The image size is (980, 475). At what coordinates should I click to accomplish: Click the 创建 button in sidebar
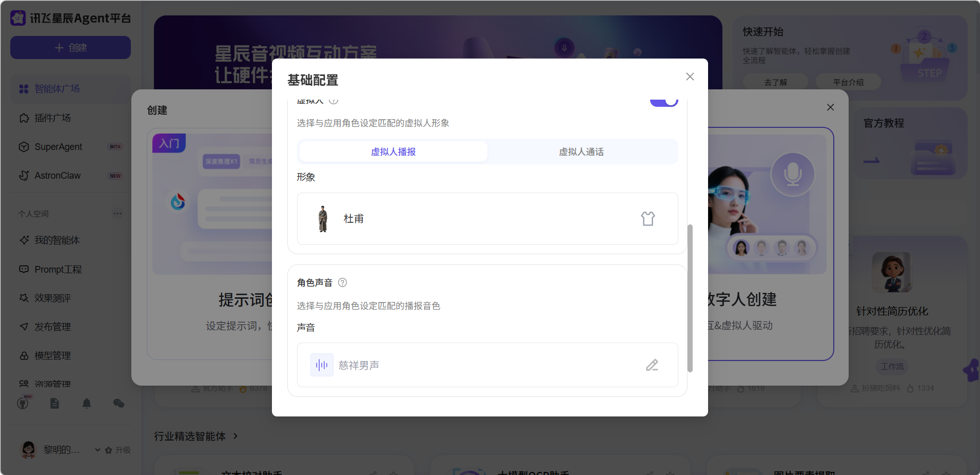coord(70,48)
